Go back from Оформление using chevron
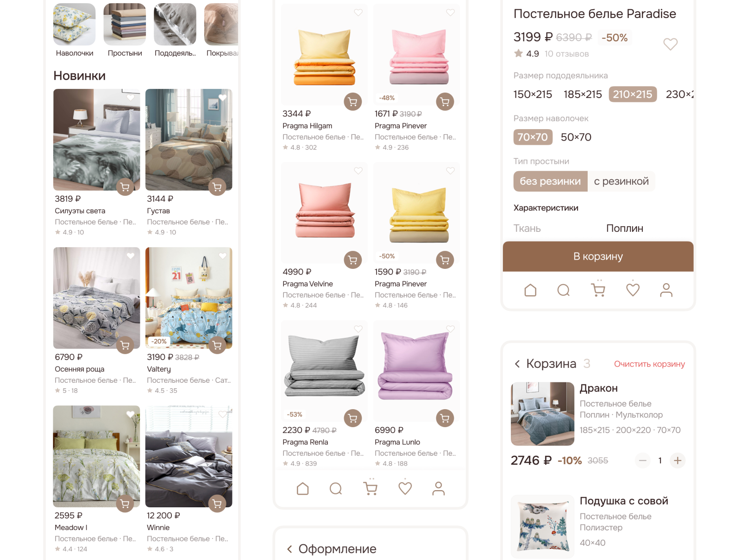This screenshot has height=560, width=741. click(x=289, y=549)
